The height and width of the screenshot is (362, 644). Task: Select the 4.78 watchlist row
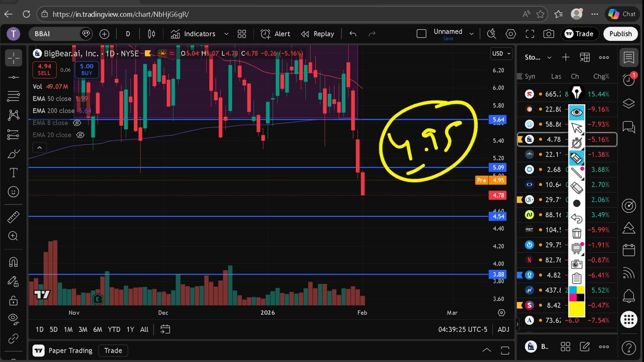click(x=567, y=139)
